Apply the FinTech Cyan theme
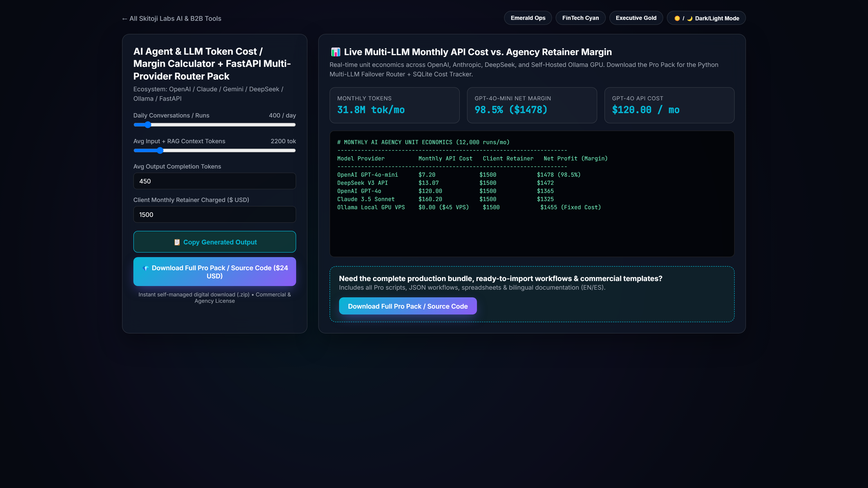Screen dimensions: 868x488 (x=580, y=18)
